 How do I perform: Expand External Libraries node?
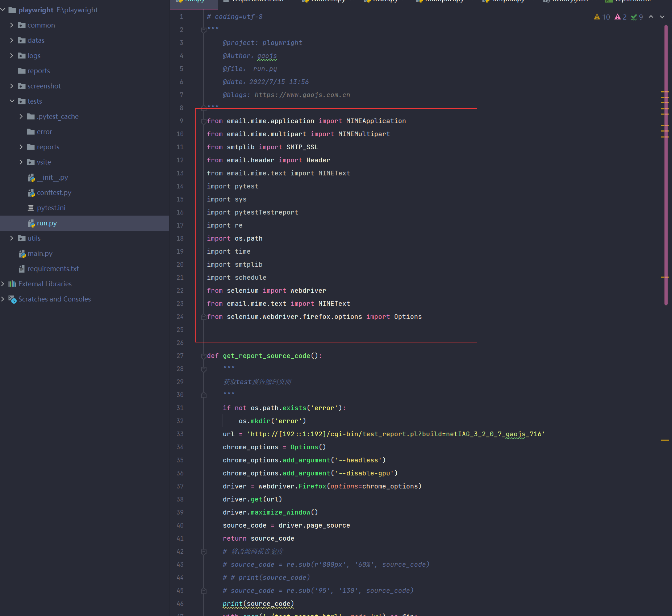click(x=3, y=284)
